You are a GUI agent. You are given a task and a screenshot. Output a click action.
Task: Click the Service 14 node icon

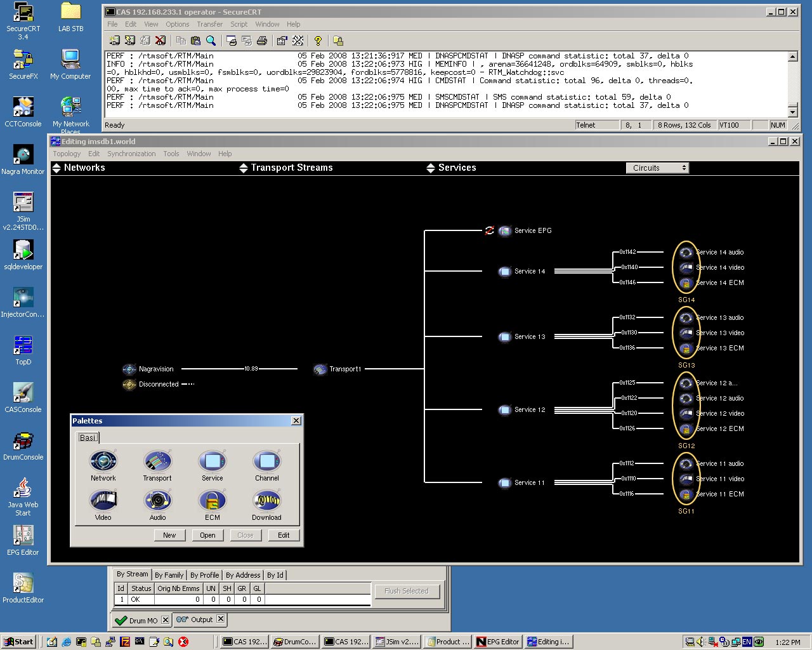pos(505,272)
